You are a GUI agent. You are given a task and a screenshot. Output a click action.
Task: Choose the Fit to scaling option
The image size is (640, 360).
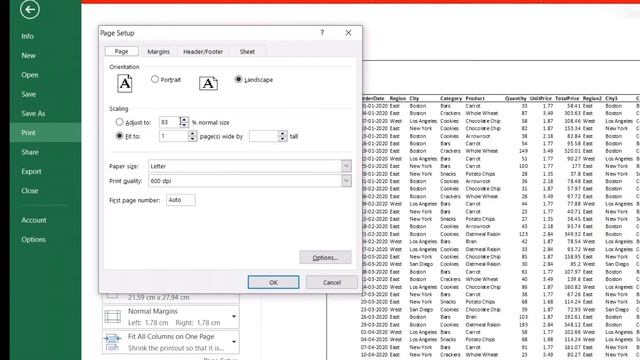119,136
